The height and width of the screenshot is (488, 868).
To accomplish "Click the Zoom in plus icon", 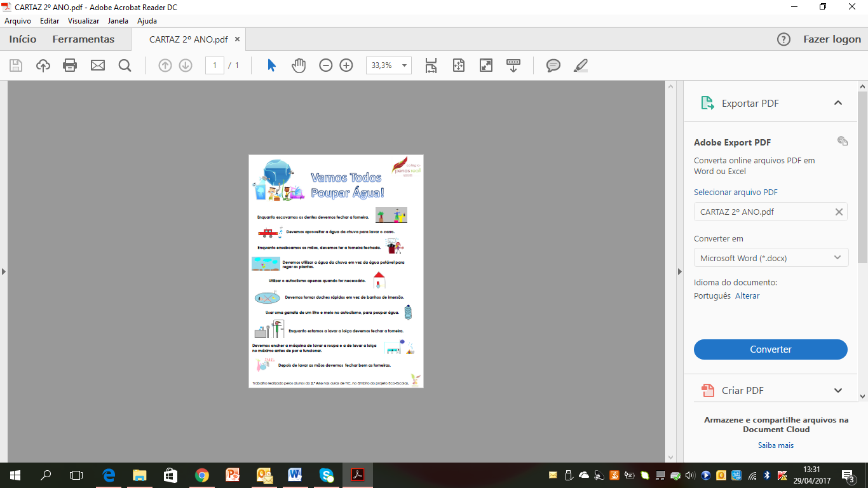I will coord(346,65).
